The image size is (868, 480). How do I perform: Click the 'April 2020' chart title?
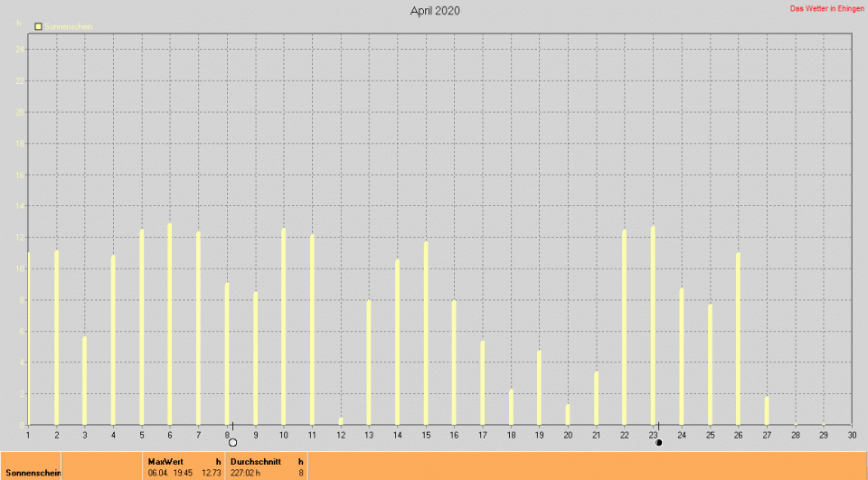click(x=435, y=11)
